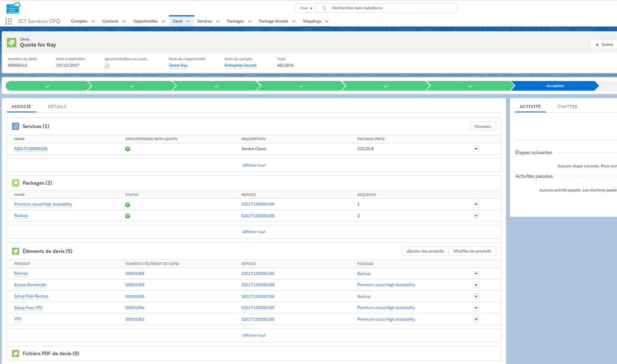The width and height of the screenshot is (617, 364).
Task: Expand the Contacts tab dropdown arrow
Action: click(x=124, y=21)
